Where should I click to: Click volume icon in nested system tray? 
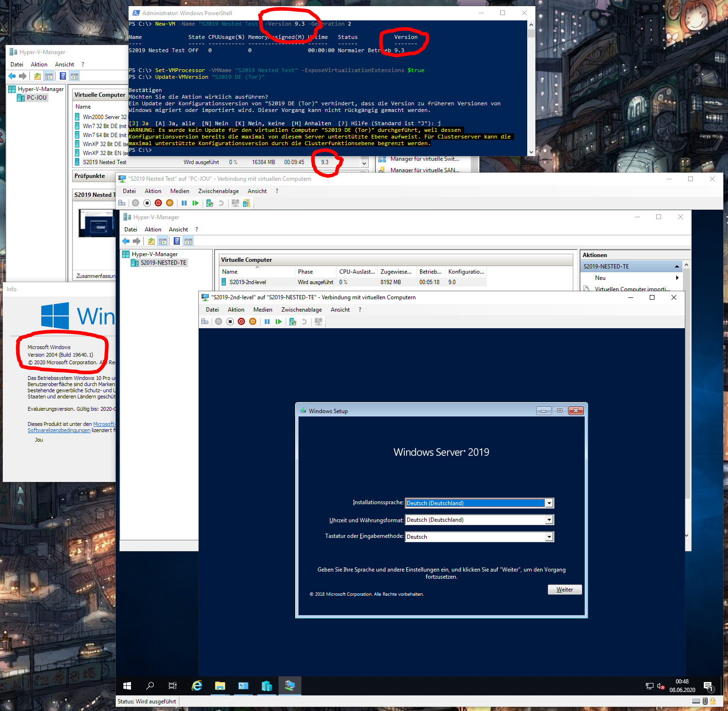[x=661, y=686]
